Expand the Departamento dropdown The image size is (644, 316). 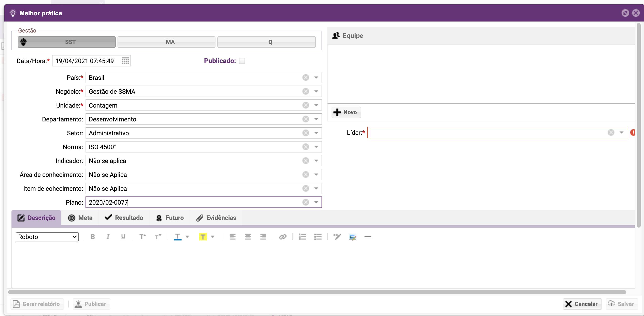316,119
